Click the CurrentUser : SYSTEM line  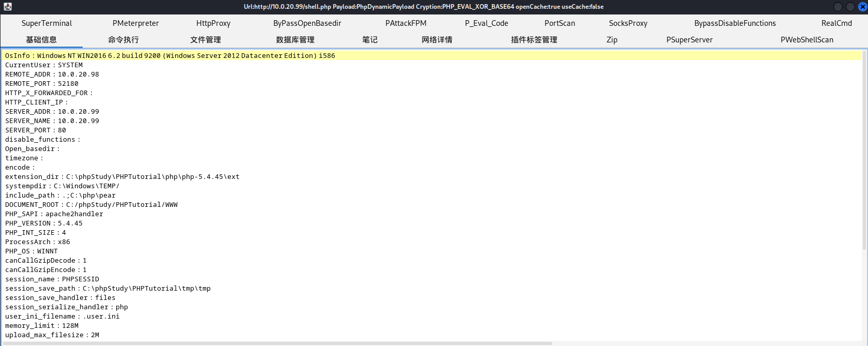coord(44,65)
